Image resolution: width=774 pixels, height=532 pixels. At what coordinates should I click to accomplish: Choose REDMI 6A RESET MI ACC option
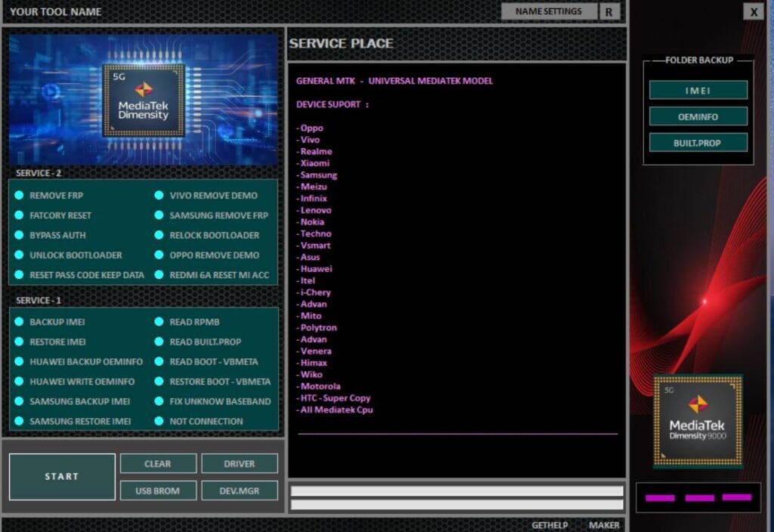[159, 275]
